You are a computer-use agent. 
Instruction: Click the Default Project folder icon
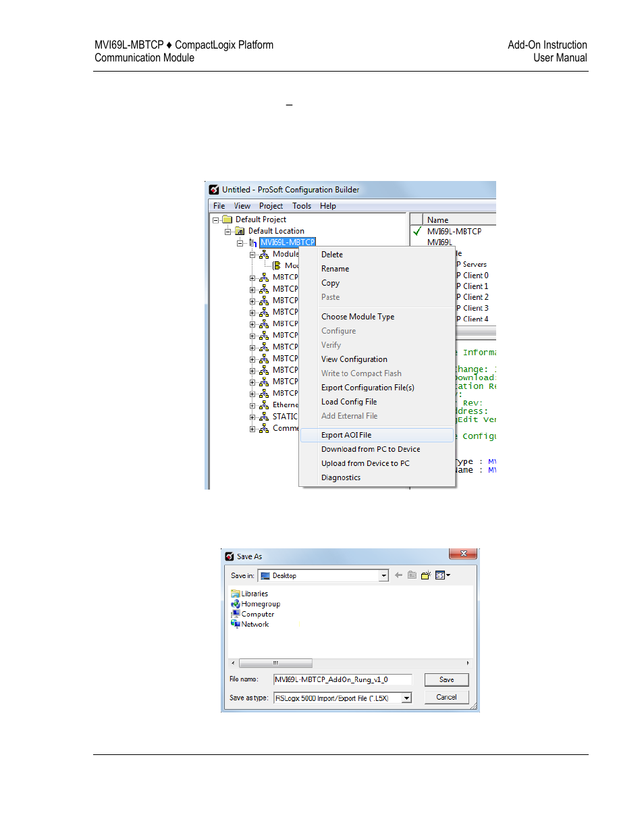click(x=227, y=219)
